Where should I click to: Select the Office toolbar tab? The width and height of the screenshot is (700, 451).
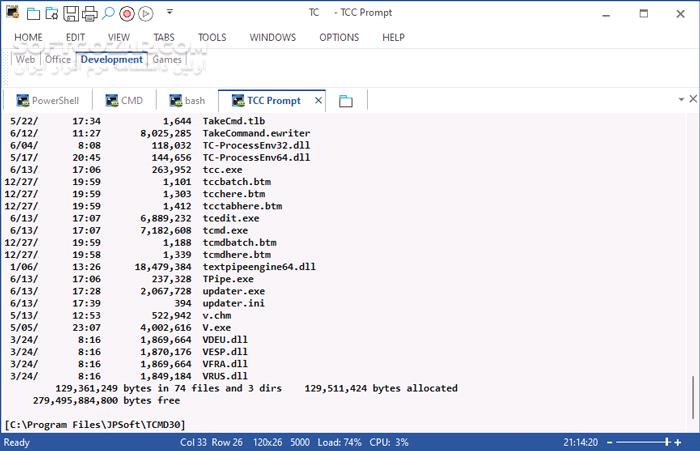(58, 59)
